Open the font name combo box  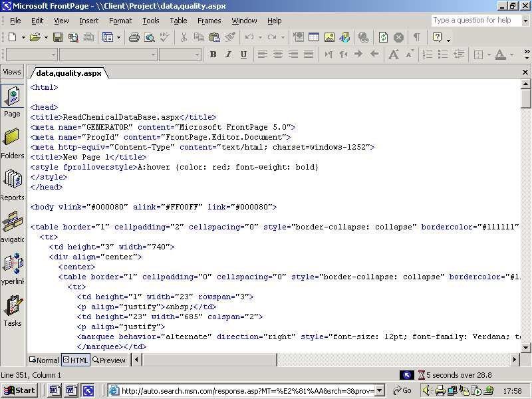106,54
